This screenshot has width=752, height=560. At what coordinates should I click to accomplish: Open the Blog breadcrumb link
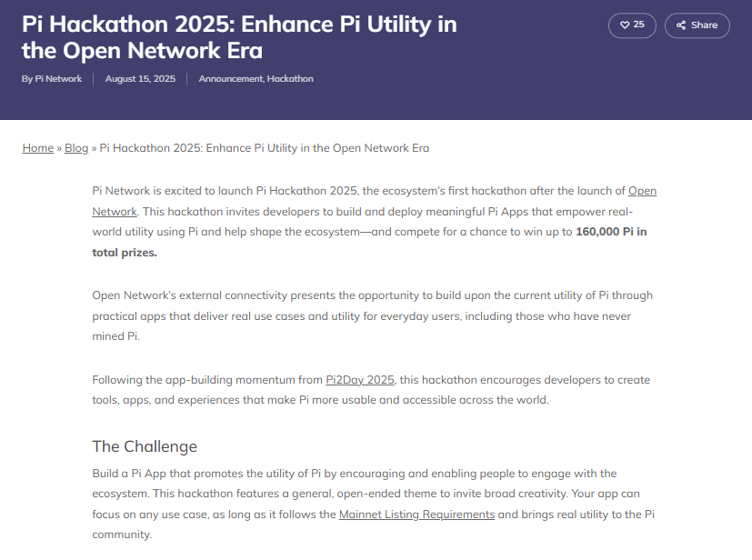coord(76,148)
